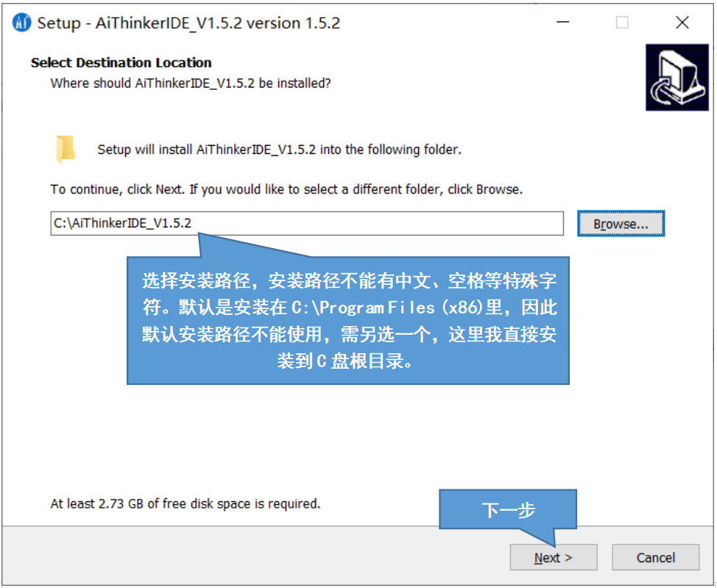Click the yellow folder icon
This screenshot has height=588, width=717.
tap(66, 149)
